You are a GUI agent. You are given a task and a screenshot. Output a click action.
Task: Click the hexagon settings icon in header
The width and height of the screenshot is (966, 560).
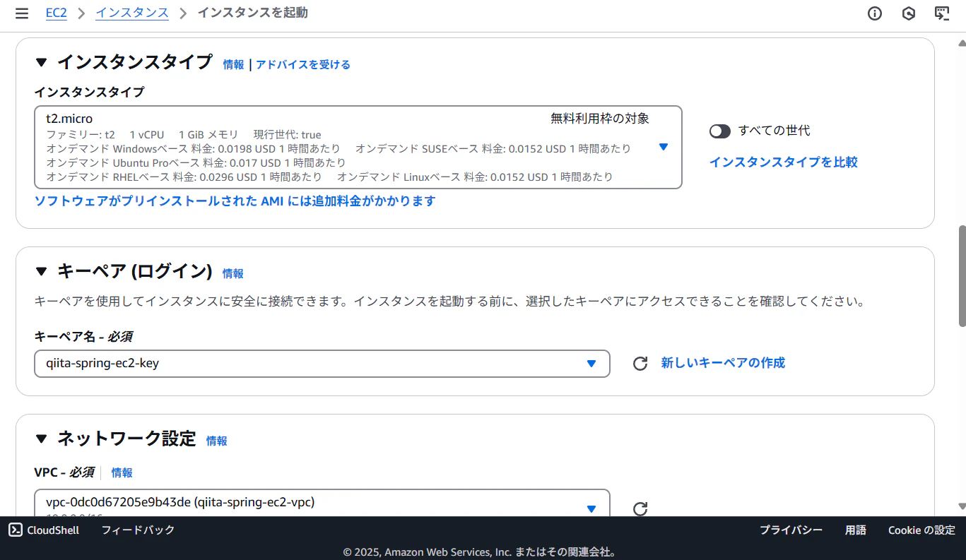click(909, 13)
